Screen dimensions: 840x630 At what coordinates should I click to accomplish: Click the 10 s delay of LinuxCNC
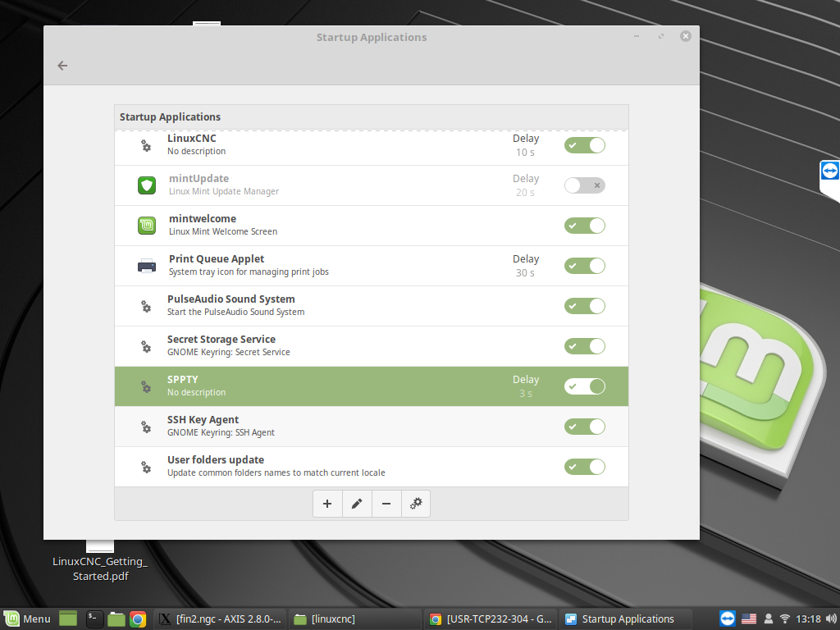point(525,152)
